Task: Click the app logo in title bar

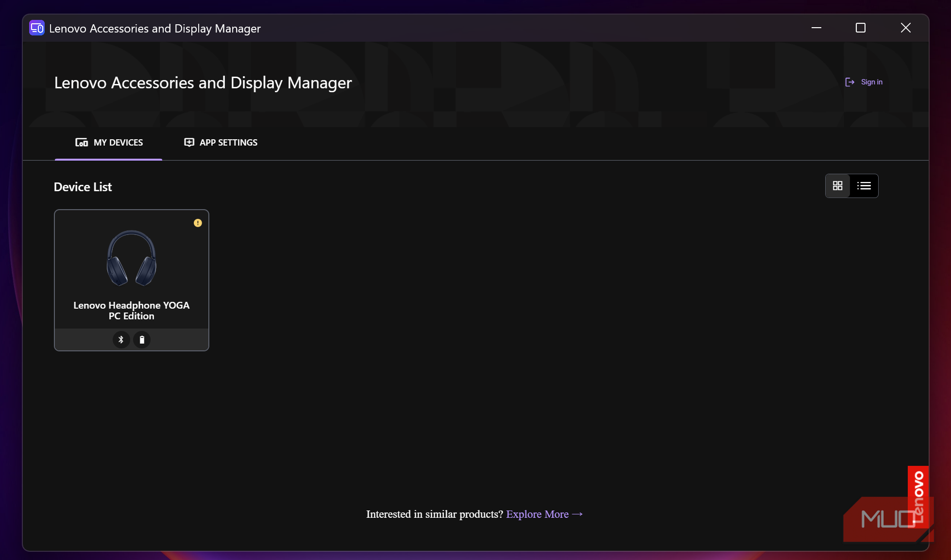Action: [37, 28]
